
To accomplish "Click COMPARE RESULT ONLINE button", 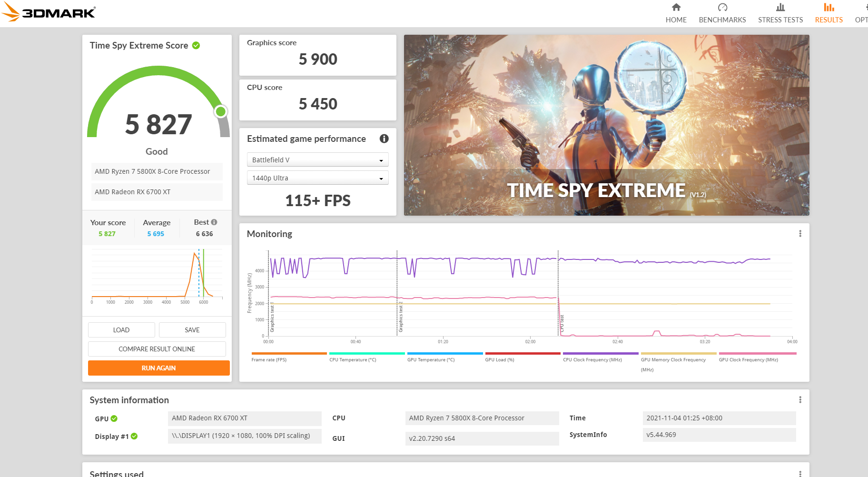I will click(x=157, y=349).
